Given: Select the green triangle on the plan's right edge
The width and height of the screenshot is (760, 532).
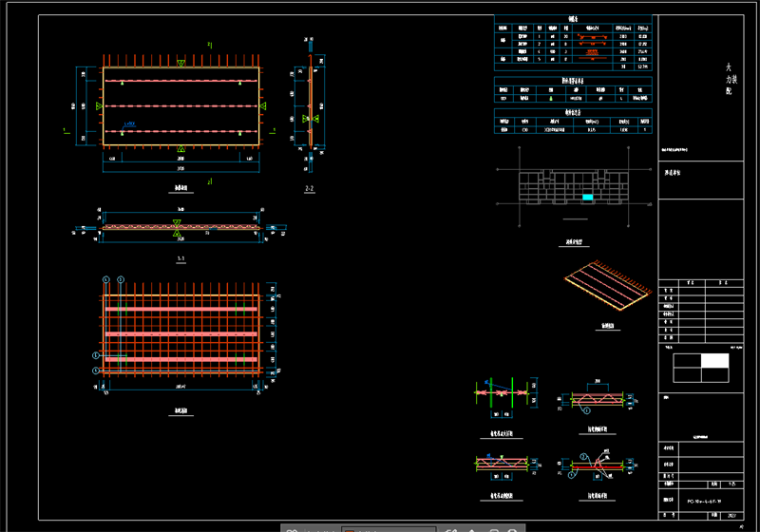Looking at the screenshot, I should pyautogui.click(x=263, y=106).
